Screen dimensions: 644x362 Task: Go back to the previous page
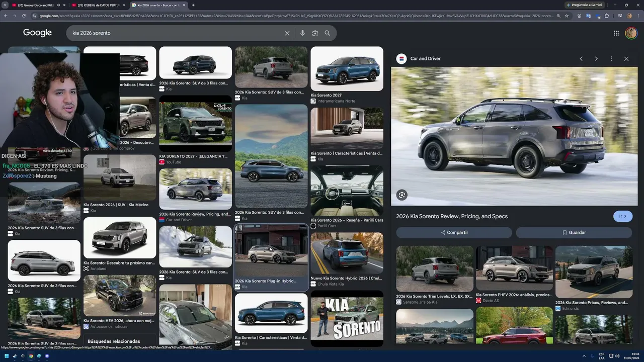(6, 16)
